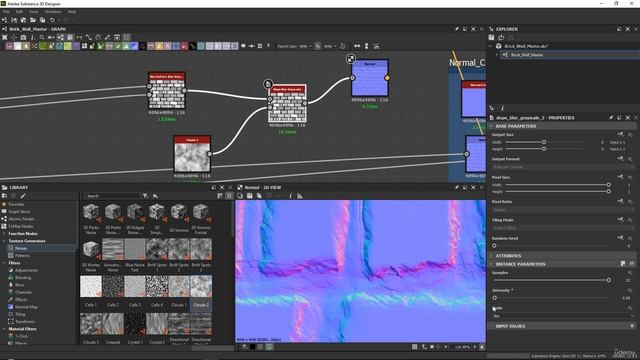The width and height of the screenshot is (640, 360).
Task: Toggle Output Format inheritance button
Action: click(x=621, y=159)
